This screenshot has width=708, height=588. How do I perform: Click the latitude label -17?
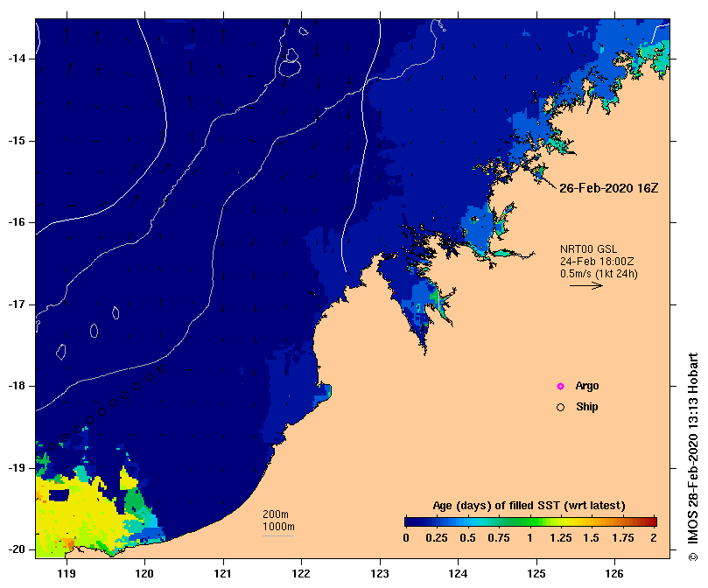pos(18,304)
